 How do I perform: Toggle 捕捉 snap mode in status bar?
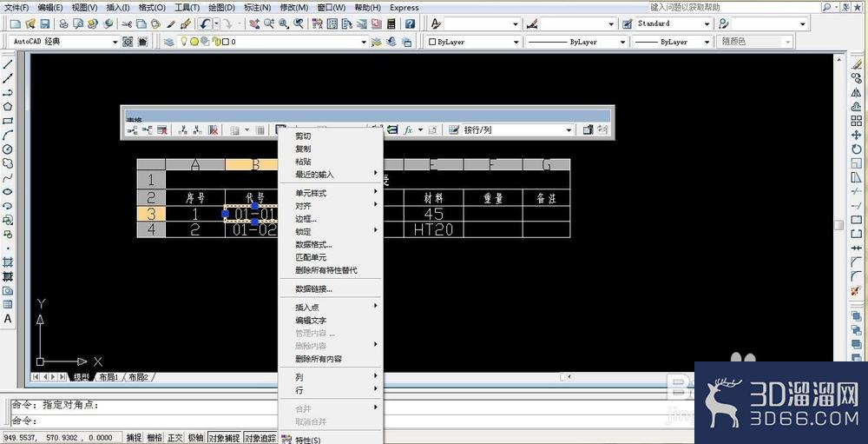pyautogui.click(x=134, y=438)
